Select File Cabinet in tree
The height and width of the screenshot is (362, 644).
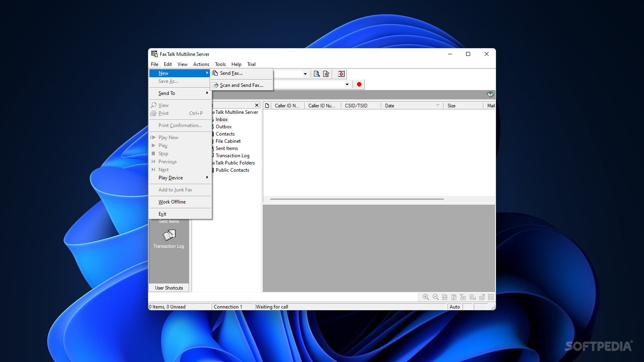[x=228, y=141]
